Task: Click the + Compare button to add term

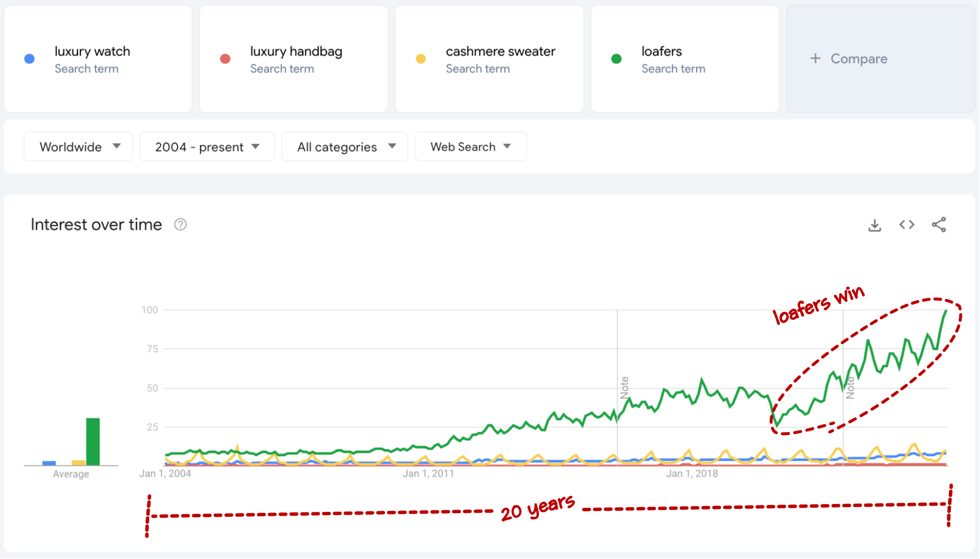Action: [849, 58]
